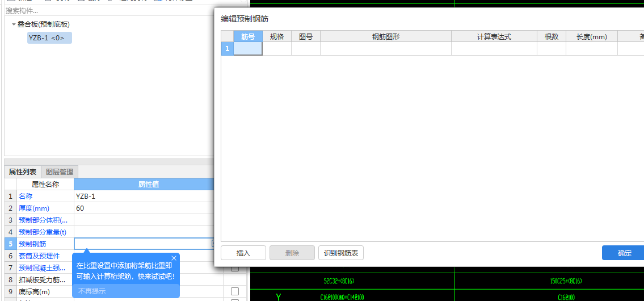Viewport: 644px width, 301px height.
Task: Switch to the 图层管理 tab
Action: coord(60,172)
